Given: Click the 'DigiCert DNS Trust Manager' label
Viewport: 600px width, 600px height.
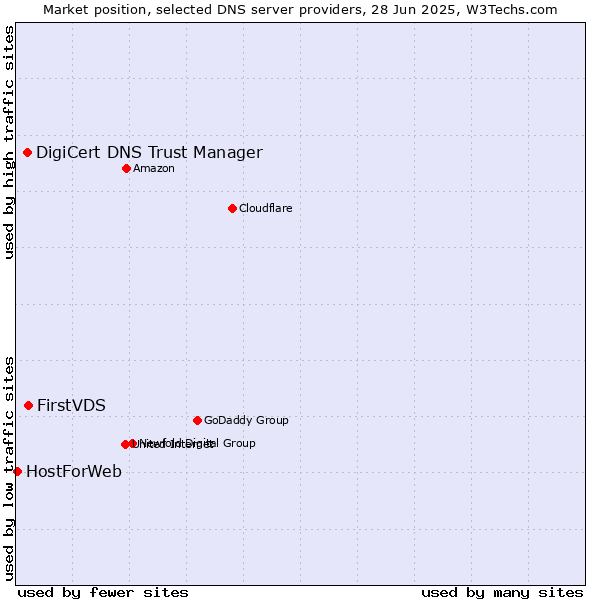Looking at the screenshot, I should [x=150, y=153].
